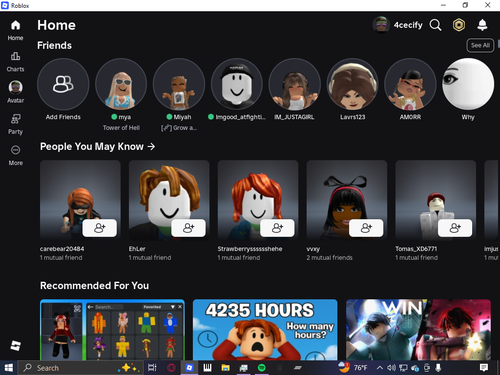The image size is (500, 375).
Task: Click See All friends button
Action: click(480, 45)
